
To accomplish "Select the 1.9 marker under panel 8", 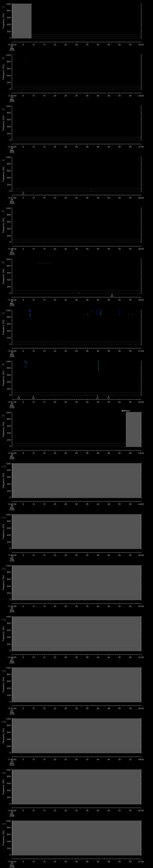I will [x=108, y=398].
